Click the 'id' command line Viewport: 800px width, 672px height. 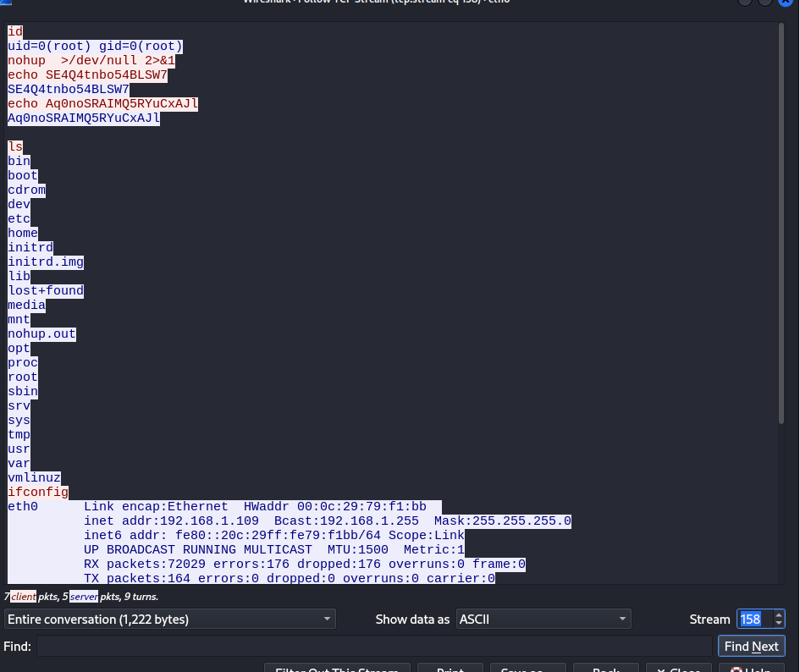point(15,31)
